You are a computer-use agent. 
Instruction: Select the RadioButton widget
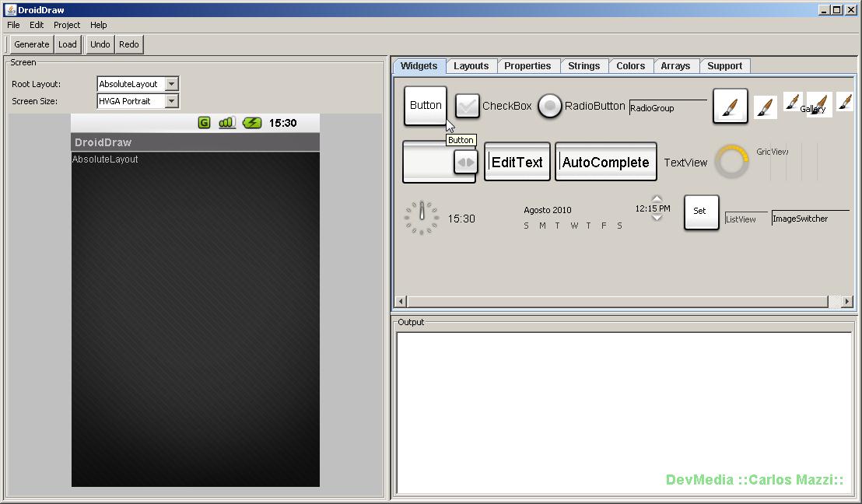click(550, 106)
